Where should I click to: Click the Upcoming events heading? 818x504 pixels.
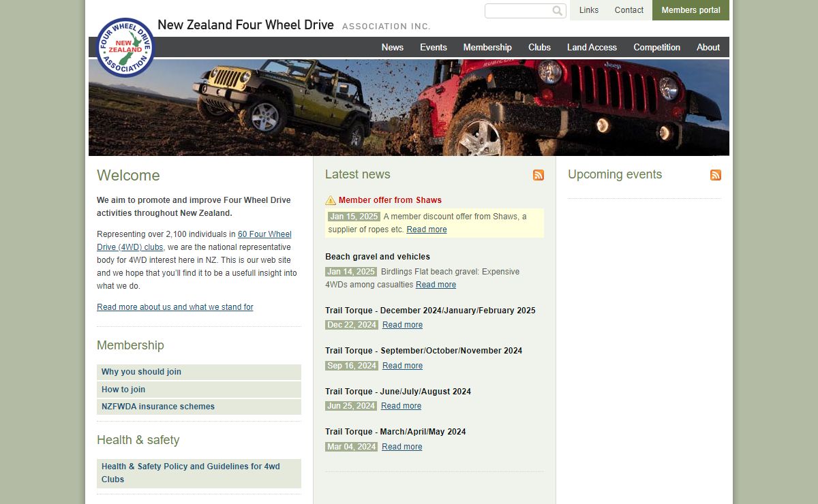click(615, 174)
